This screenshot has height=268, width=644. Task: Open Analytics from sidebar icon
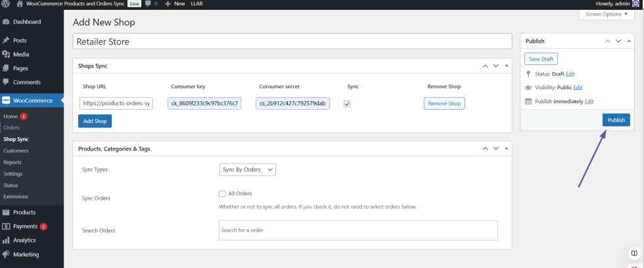click(x=6, y=240)
